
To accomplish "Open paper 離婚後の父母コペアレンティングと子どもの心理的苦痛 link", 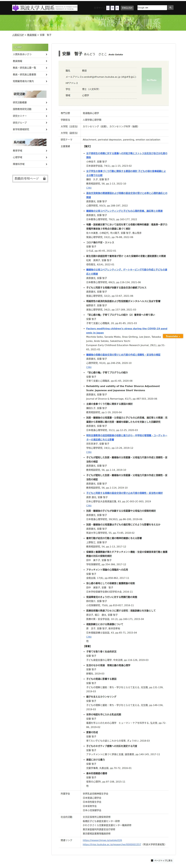I will 124,211.
